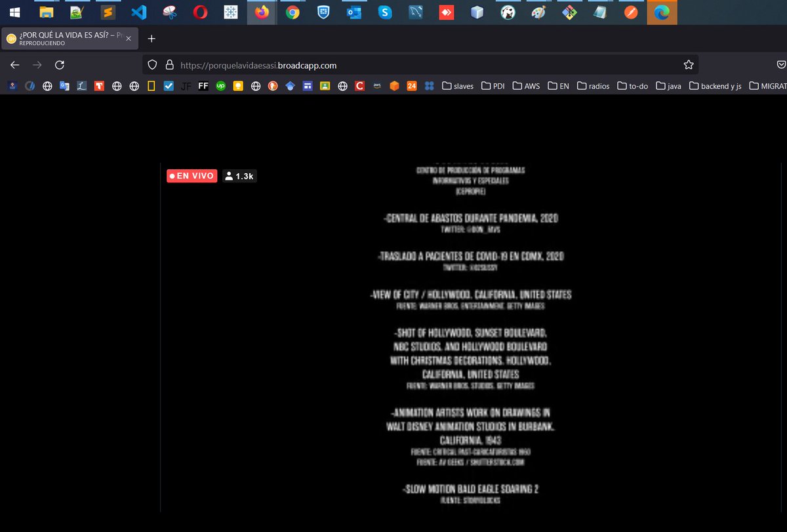Launch Postman orange taskbar icon
Viewport: 787px width, 532px height.
point(631,12)
